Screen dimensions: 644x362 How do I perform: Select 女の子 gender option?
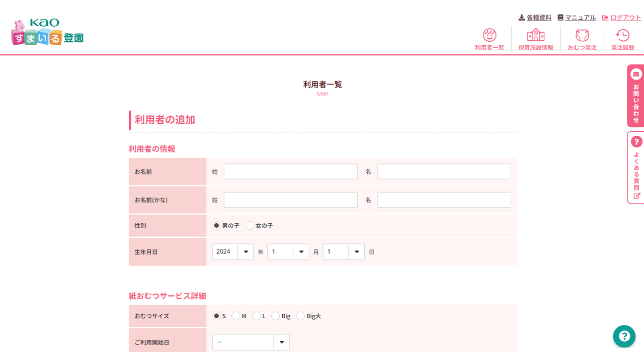[x=250, y=226]
